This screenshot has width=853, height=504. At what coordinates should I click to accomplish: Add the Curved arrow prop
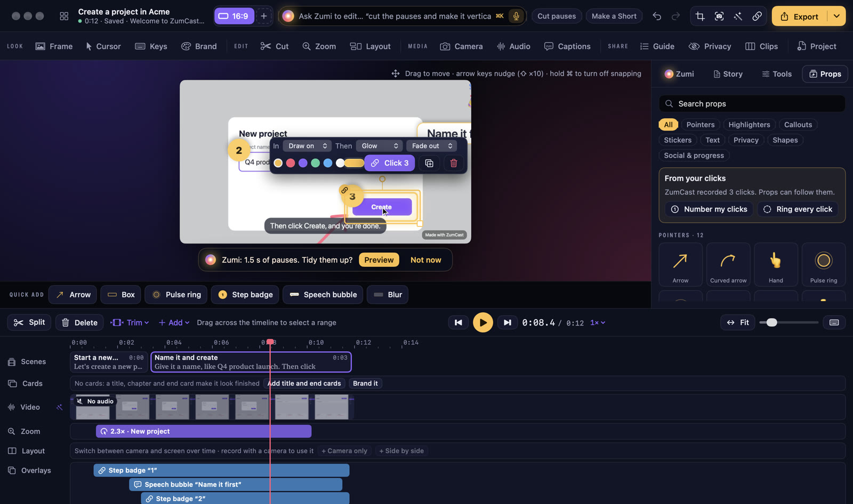pyautogui.click(x=728, y=264)
